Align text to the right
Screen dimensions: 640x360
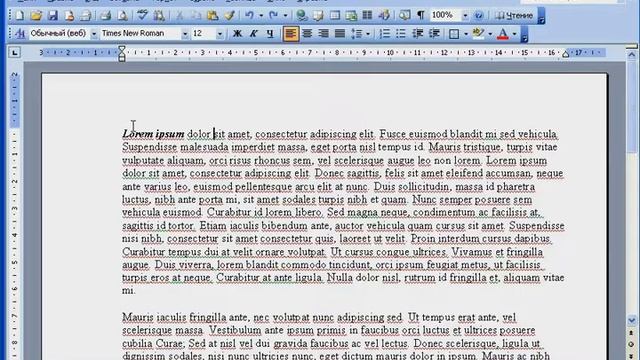tap(323, 33)
